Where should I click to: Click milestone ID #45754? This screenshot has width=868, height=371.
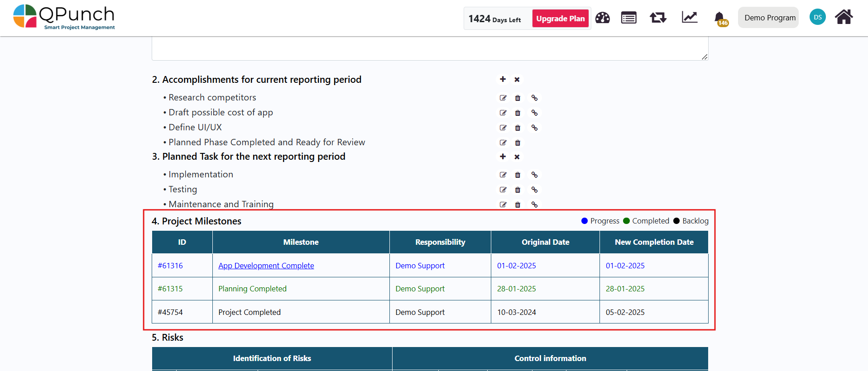click(x=170, y=312)
